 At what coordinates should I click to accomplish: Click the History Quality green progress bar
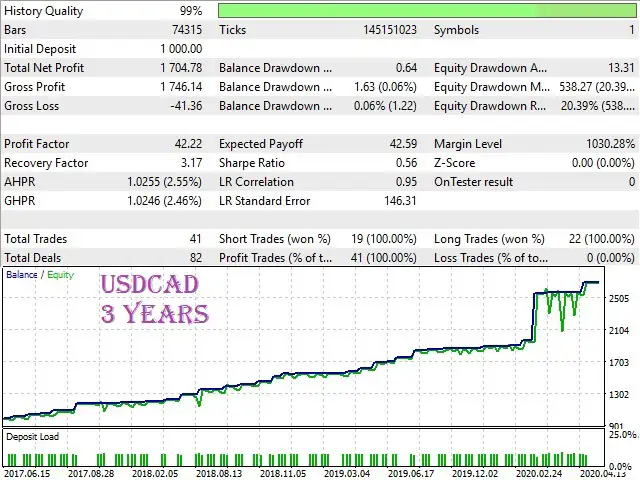pos(427,11)
